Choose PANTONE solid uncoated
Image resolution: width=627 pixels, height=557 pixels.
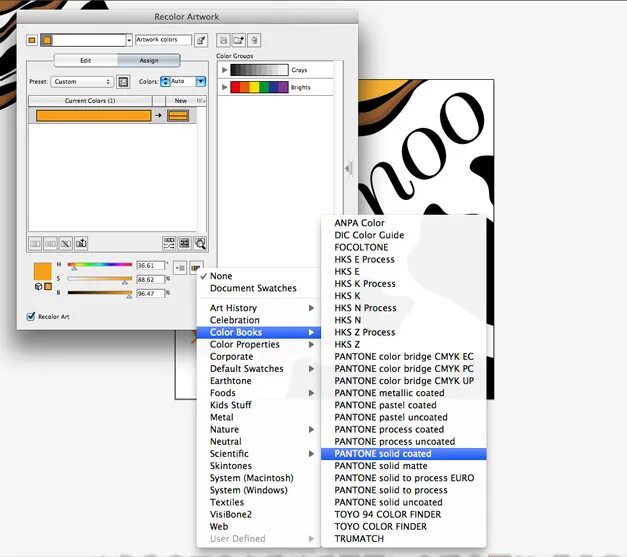coord(403,502)
